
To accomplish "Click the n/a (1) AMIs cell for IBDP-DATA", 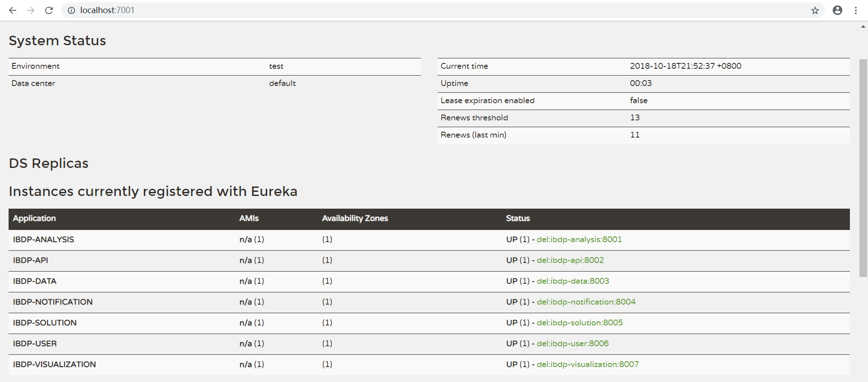I will pyautogui.click(x=252, y=281).
